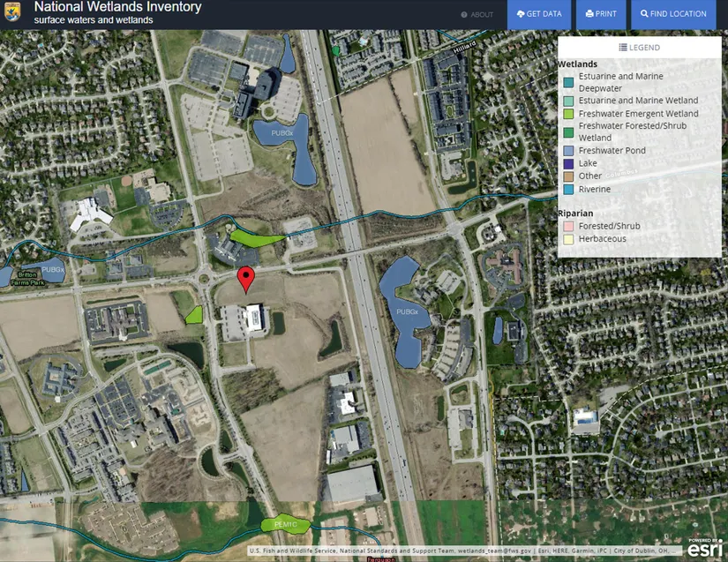Viewport: 728px width, 562px height.
Task: Click the list icon next to LEGEND
Action: [623, 48]
